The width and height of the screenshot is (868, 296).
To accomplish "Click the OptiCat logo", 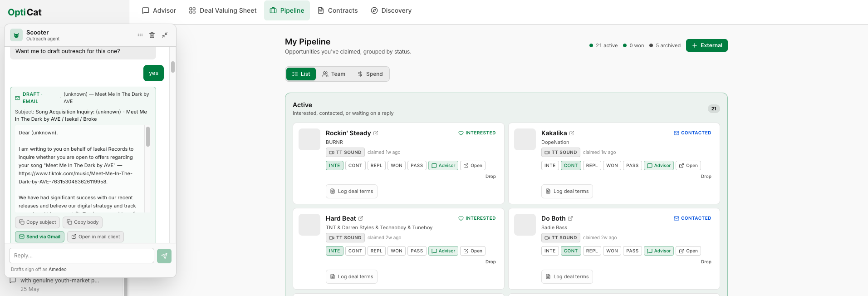I will point(25,12).
